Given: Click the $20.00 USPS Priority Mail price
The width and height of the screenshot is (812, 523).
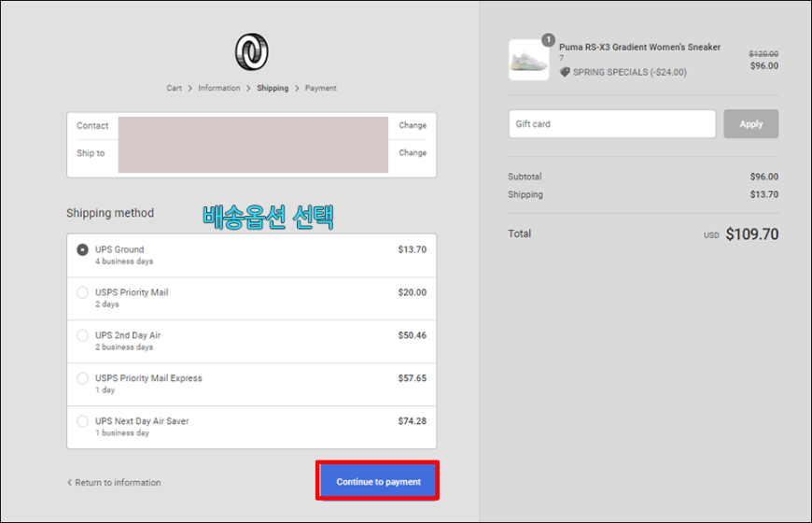Looking at the screenshot, I should (413, 293).
